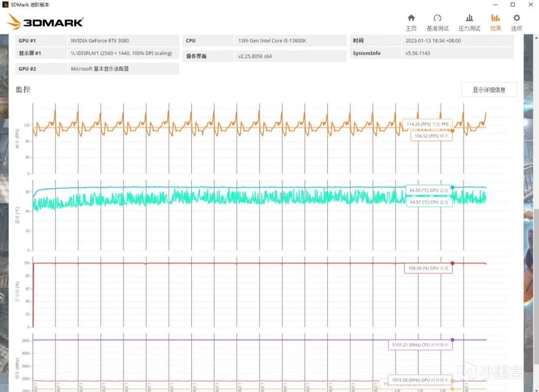Click the 操作界面 label cell
Screen dimensions: 539x392
click(209, 56)
